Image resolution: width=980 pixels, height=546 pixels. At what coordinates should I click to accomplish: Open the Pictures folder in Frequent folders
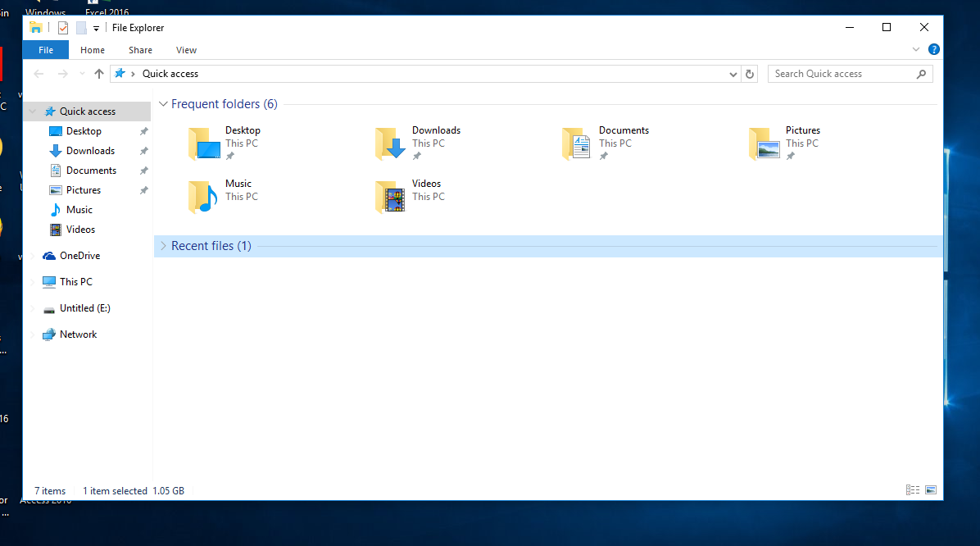coord(764,143)
